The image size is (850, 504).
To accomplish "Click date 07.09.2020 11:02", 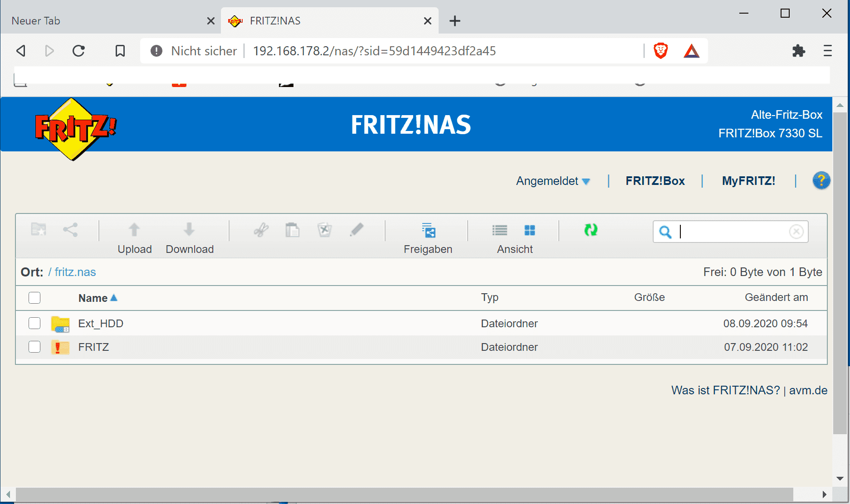I will click(x=766, y=347).
